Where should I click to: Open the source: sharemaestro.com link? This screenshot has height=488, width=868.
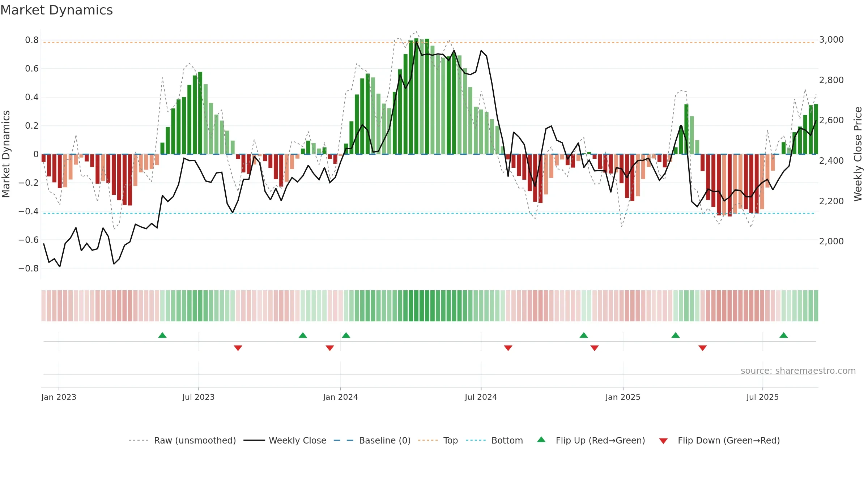pos(798,371)
